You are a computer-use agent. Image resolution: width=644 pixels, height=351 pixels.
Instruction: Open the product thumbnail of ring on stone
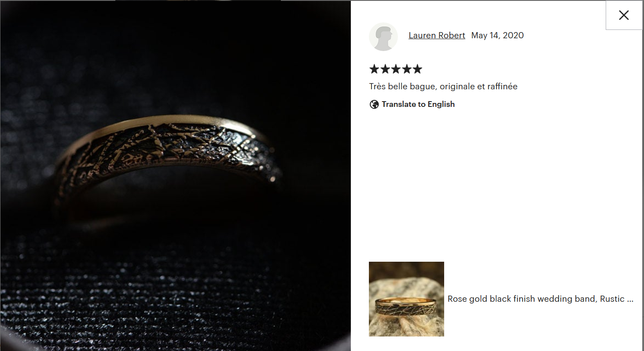406,299
